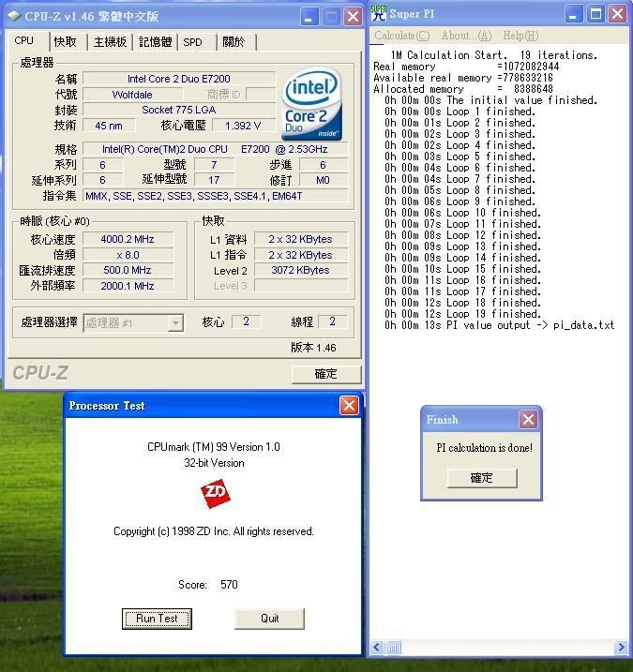633x672 pixels.
Task: Close the Processor Test window
Action: coord(349,406)
